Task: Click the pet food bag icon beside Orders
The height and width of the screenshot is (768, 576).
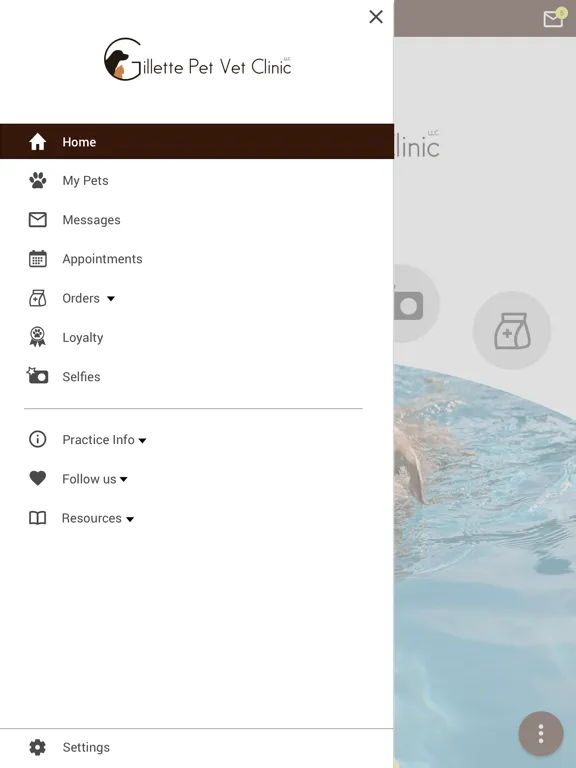Action: 38,298
